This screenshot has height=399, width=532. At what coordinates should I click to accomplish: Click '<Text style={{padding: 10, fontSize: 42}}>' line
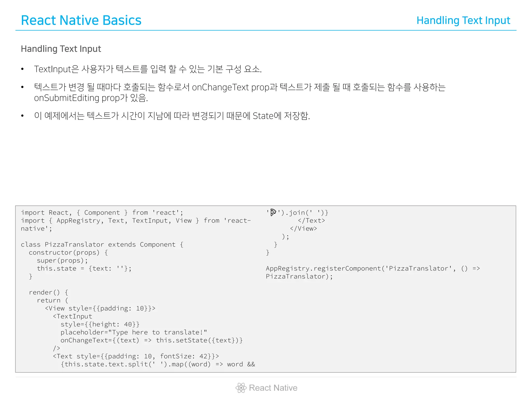[136, 356]
